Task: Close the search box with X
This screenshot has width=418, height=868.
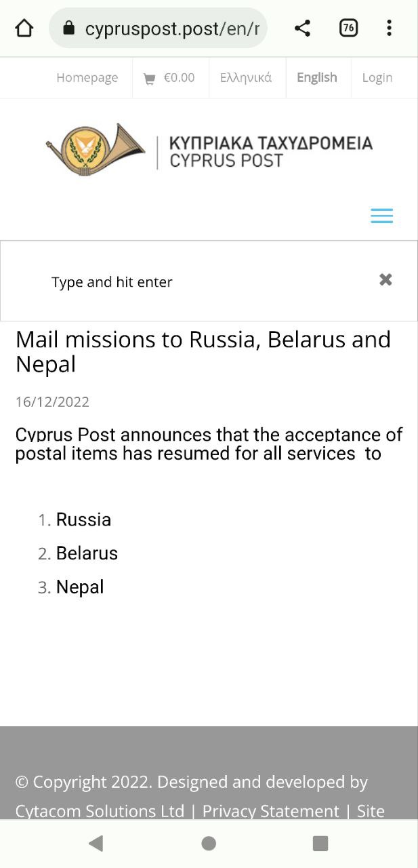Action: (385, 279)
